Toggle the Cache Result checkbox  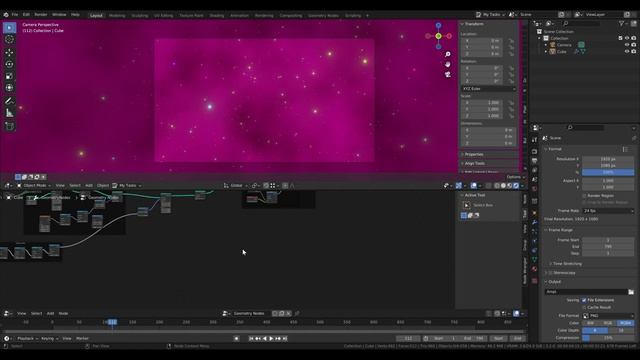click(584, 307)
